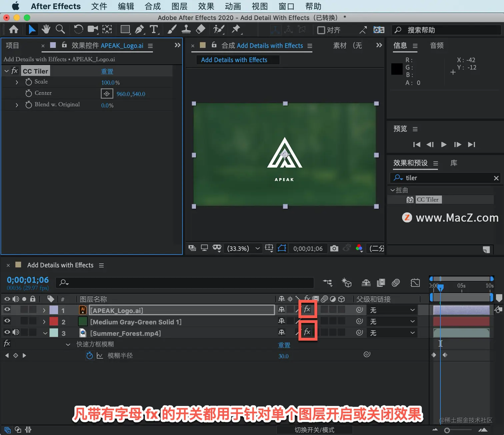Open the 动画 menu

pos(233,6)
